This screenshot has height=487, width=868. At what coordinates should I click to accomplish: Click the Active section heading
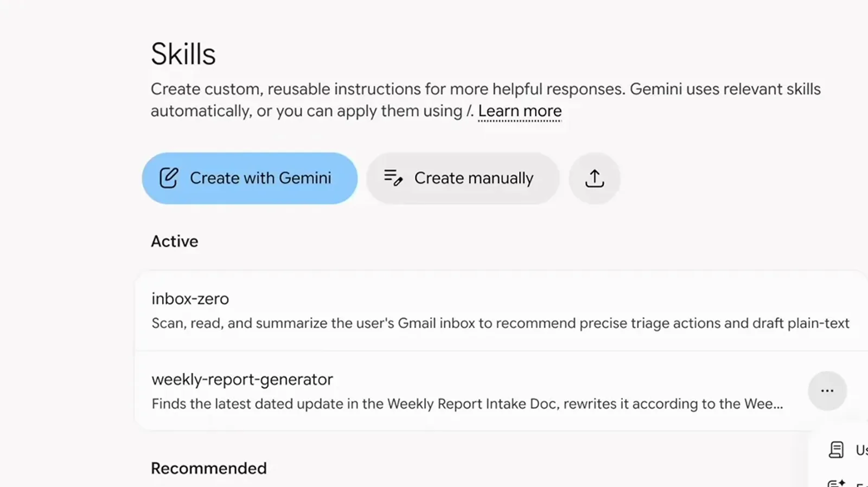coord(175,241)
